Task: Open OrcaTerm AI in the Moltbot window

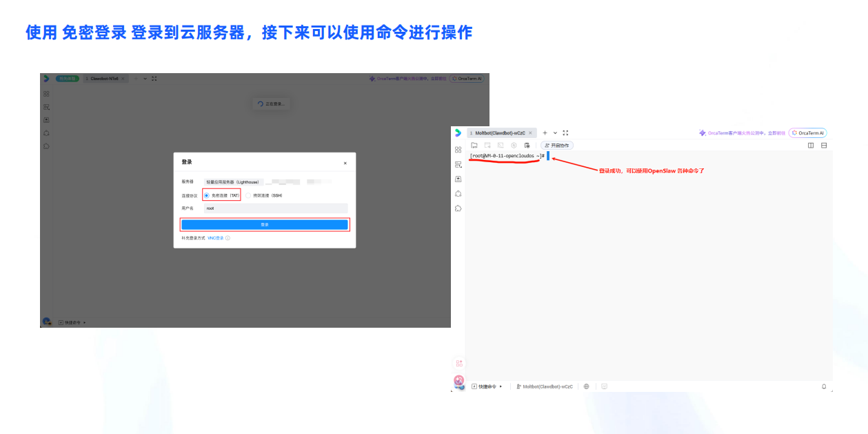Action: [x=808, y=132]
